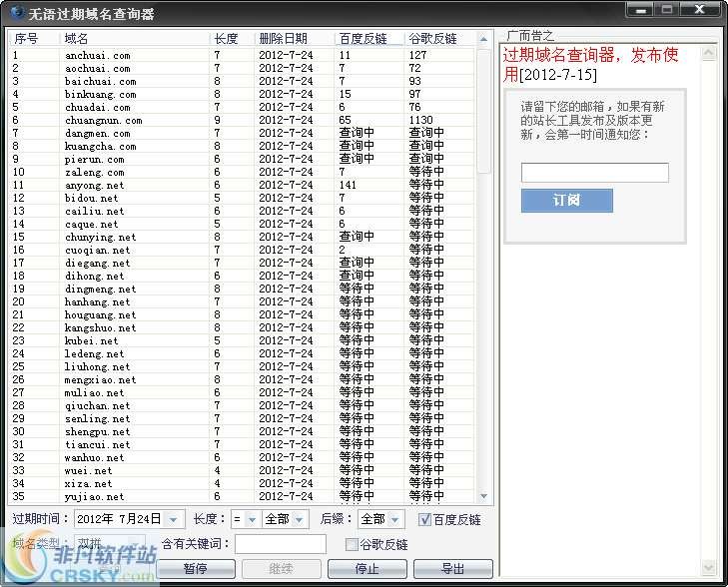Select the ledeng.net domain
Screen dimensions: 728x587
coord(94,354)
